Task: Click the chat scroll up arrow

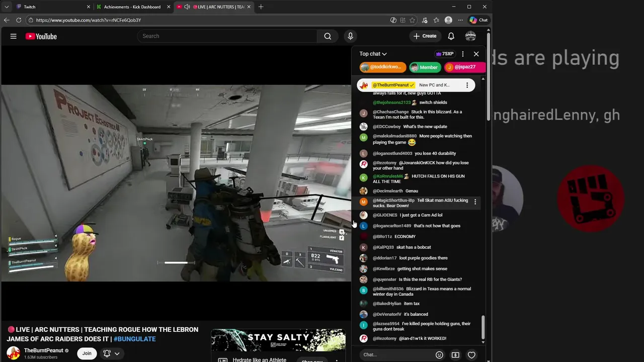Action: point(483,79)
